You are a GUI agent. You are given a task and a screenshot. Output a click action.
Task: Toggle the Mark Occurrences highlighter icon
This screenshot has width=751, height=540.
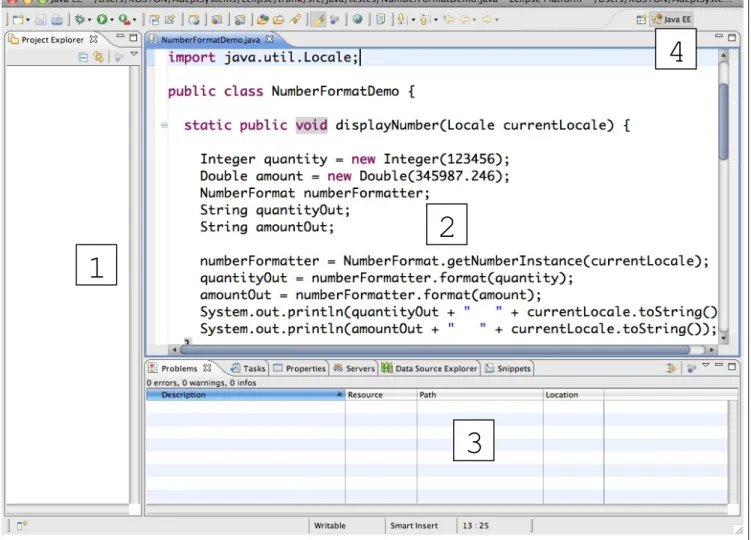point(318,20)
